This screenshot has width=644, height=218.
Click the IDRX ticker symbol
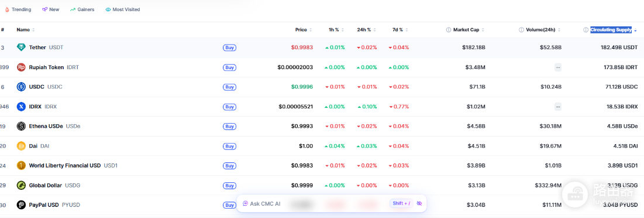click(x=50, y=107)
